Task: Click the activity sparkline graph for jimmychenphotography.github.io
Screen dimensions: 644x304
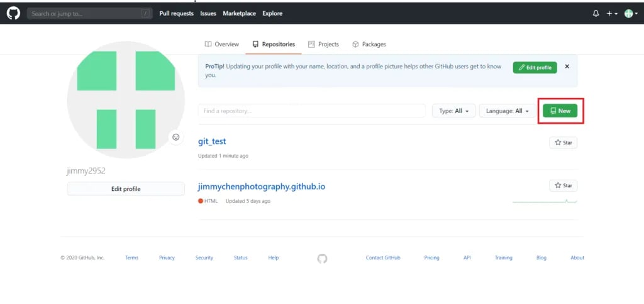Action: pos(545,201)
